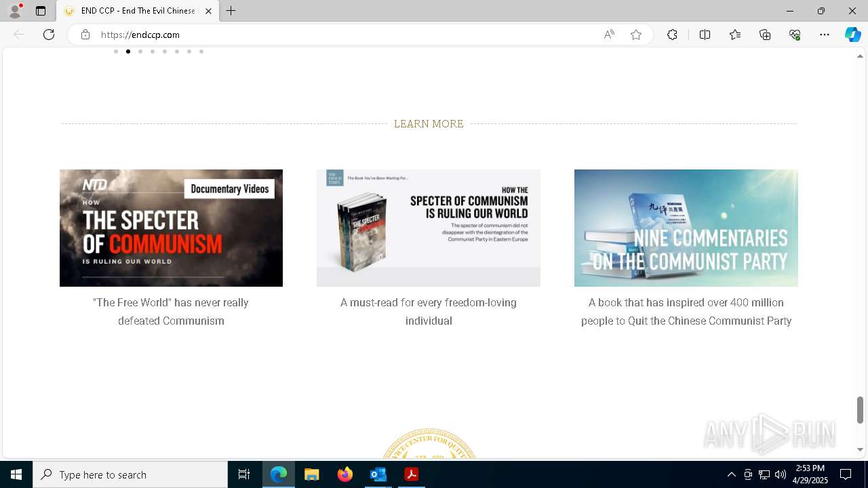Screen dimensions: 868x488
Task: Open the Copilot sidebar
Action: (x=852, y=35)
